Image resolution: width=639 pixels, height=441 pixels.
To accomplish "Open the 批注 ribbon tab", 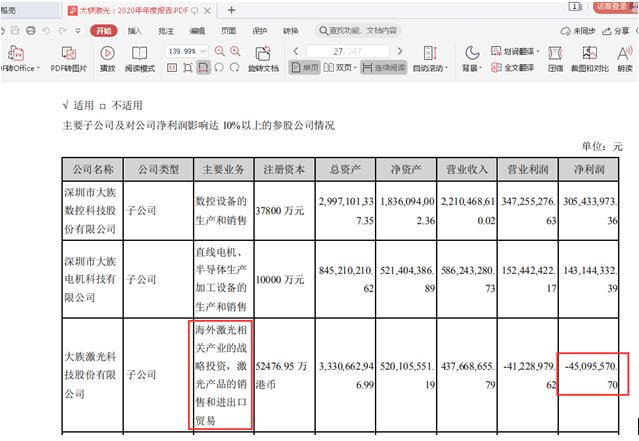I will coord(166,31).
